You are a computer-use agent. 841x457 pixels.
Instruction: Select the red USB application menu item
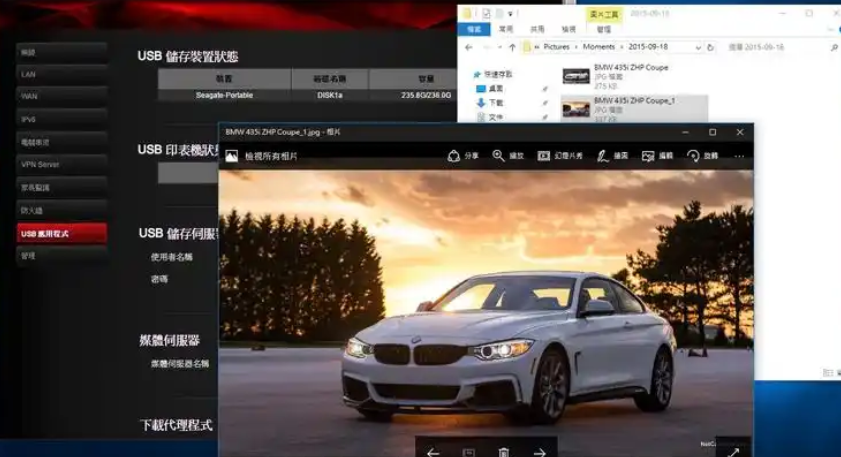point(62,233)
